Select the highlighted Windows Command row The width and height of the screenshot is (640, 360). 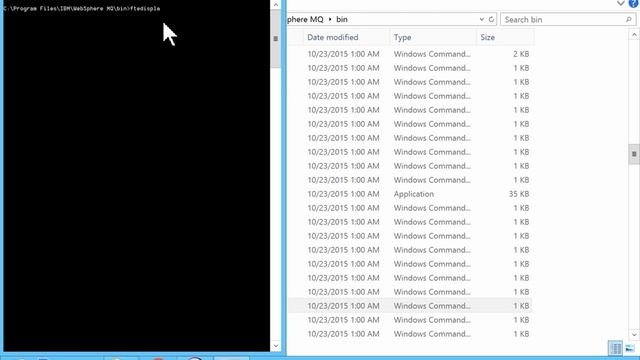tap(410, 306)
